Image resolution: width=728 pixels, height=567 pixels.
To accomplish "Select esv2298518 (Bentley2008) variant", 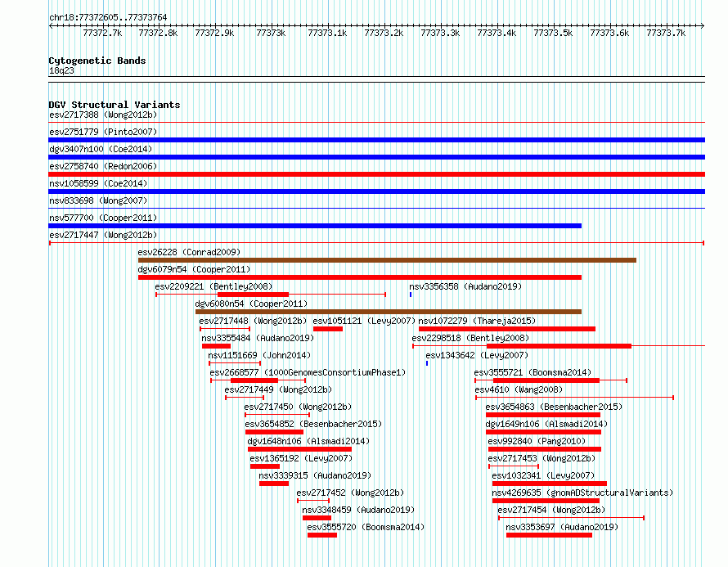I will (470, 338).
